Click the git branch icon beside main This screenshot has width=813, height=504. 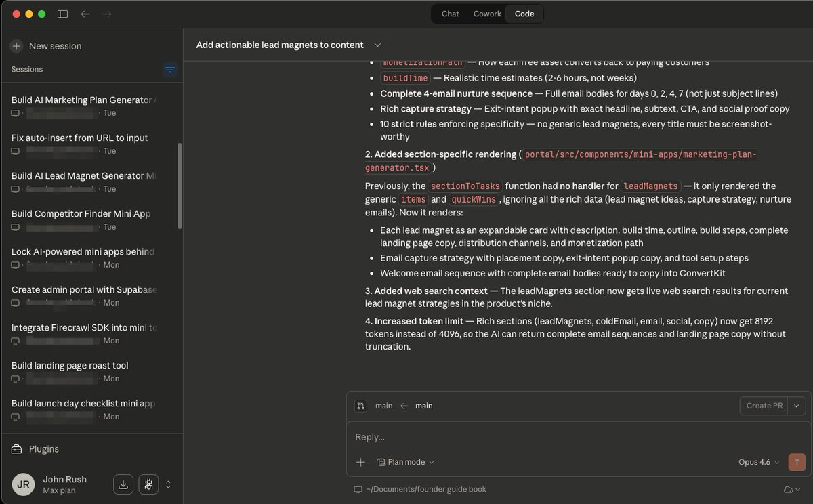point(361,405)
